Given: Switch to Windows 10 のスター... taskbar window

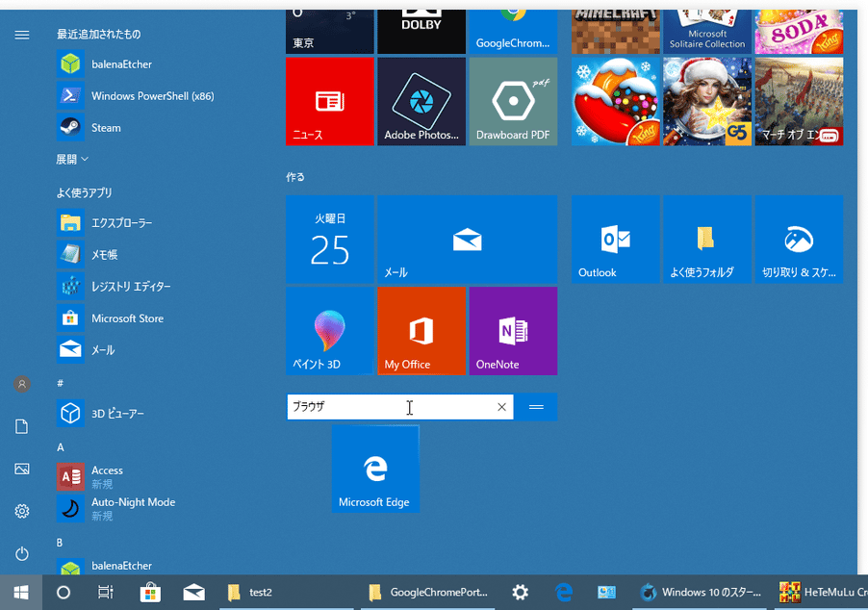Looking at the screenshot, I should click(x=700, y=593).
